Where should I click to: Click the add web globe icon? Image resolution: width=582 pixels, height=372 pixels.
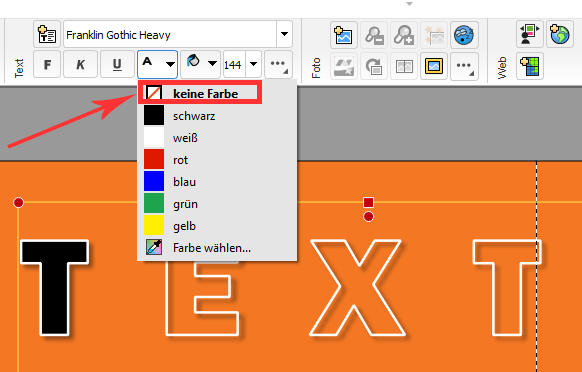click(x=560, y=35)
